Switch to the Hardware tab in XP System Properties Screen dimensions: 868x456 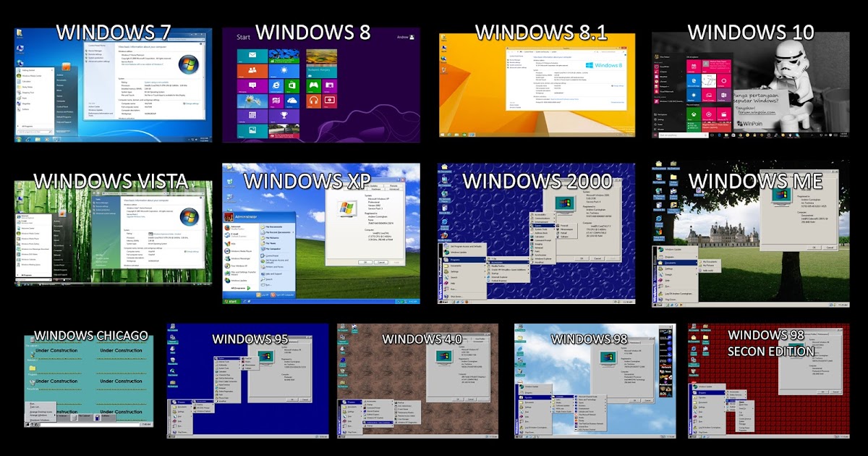[x=378, y=188]
